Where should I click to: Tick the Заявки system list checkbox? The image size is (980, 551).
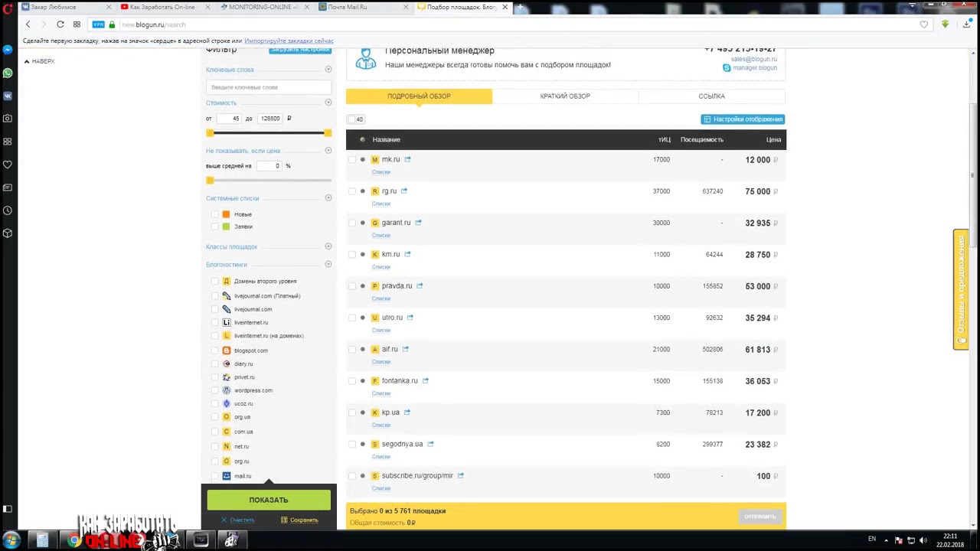point(214,227)
